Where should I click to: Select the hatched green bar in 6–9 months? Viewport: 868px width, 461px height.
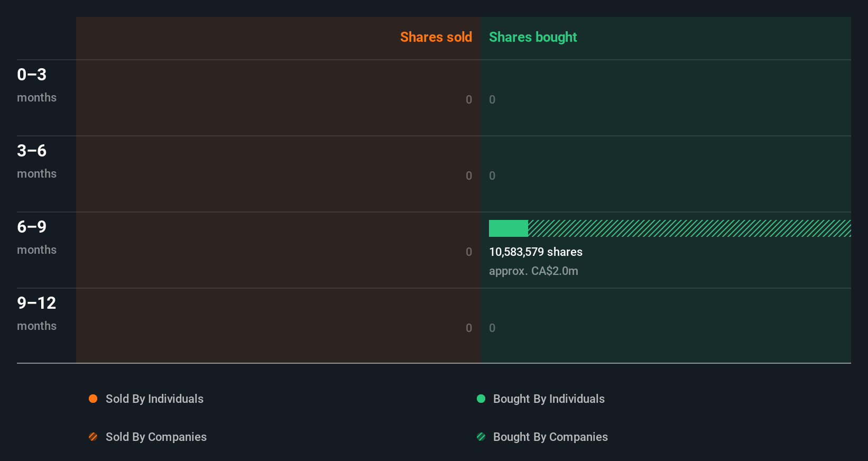[689, 228]
